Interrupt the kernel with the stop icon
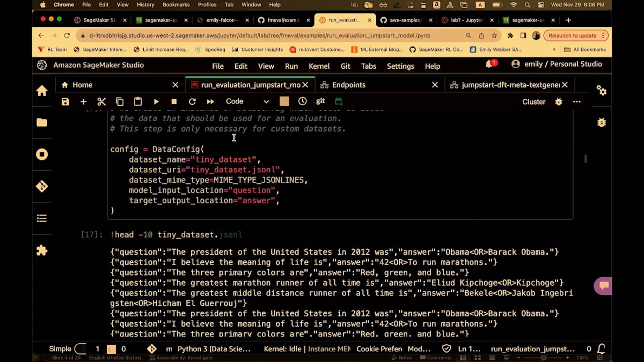 click(174, 101)
